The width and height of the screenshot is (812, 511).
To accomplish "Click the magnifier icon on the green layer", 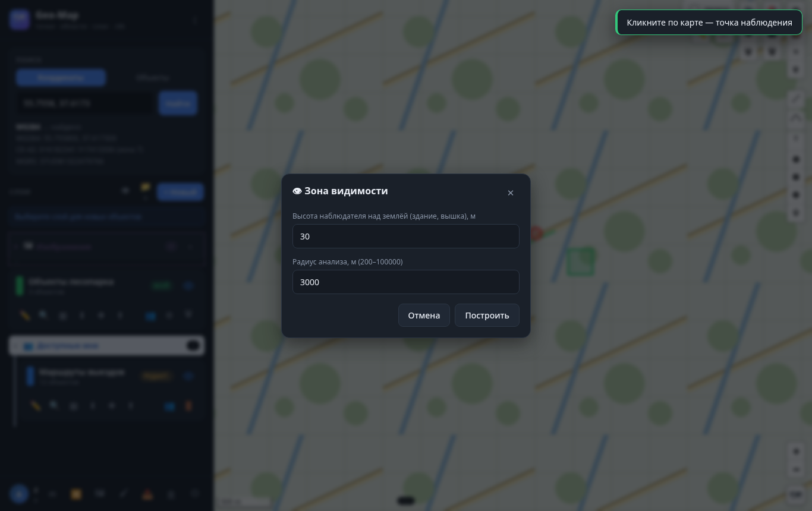I will (43, 316).
